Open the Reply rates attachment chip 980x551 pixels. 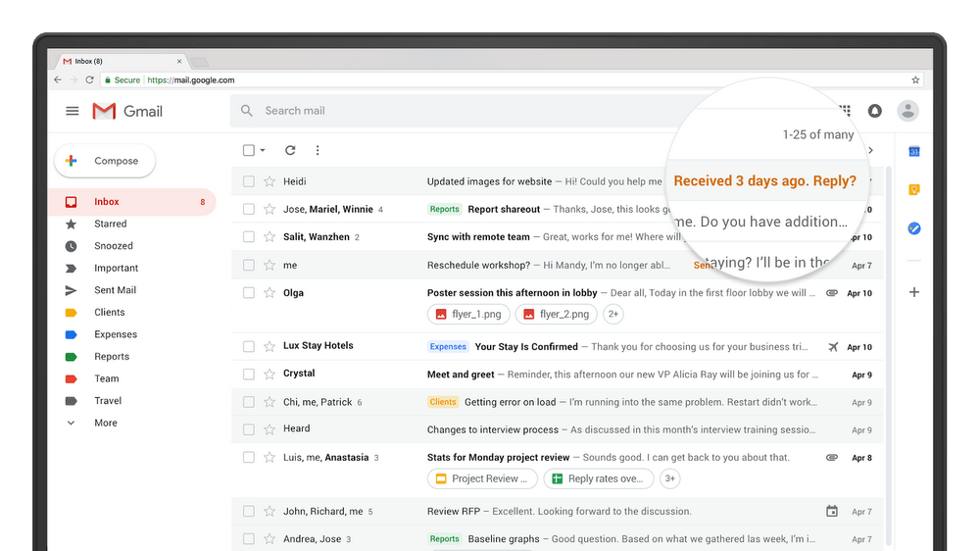pyautogui.click(x=599, y=478)
